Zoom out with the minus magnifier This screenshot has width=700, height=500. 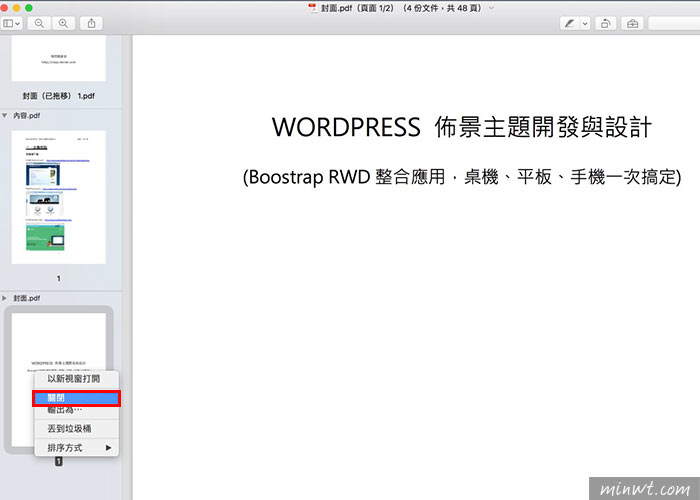click(x=39, y=23)
